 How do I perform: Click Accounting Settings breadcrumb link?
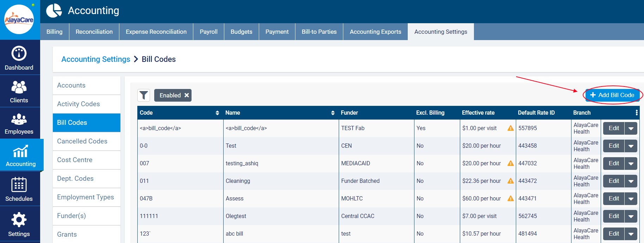pyautogui.click(x=96, y=59)
